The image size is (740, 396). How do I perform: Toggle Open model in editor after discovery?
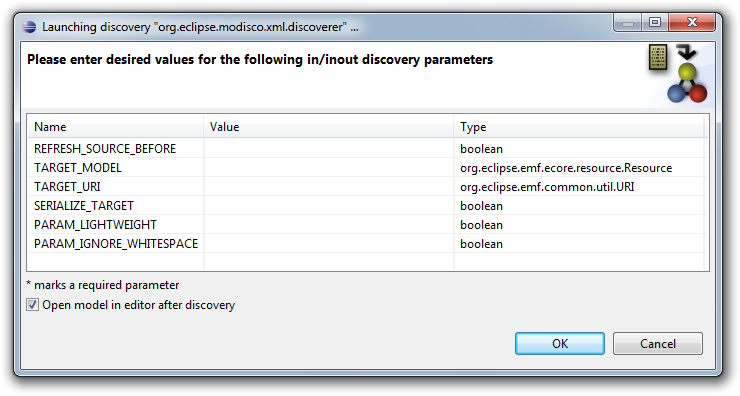pyautogui.click(x=33, y=305)
